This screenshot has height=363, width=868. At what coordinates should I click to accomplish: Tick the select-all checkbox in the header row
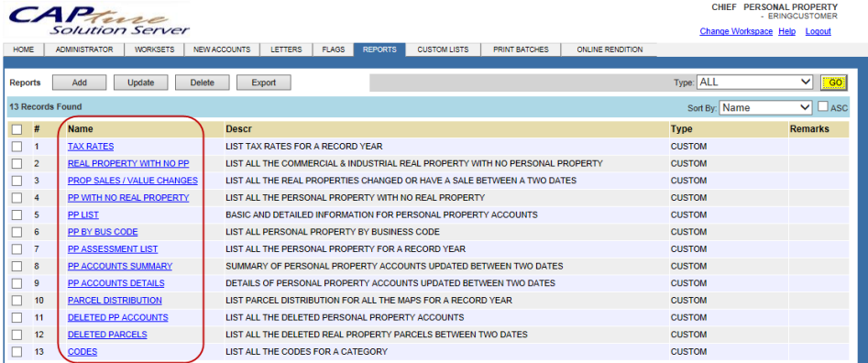(17, 129)
